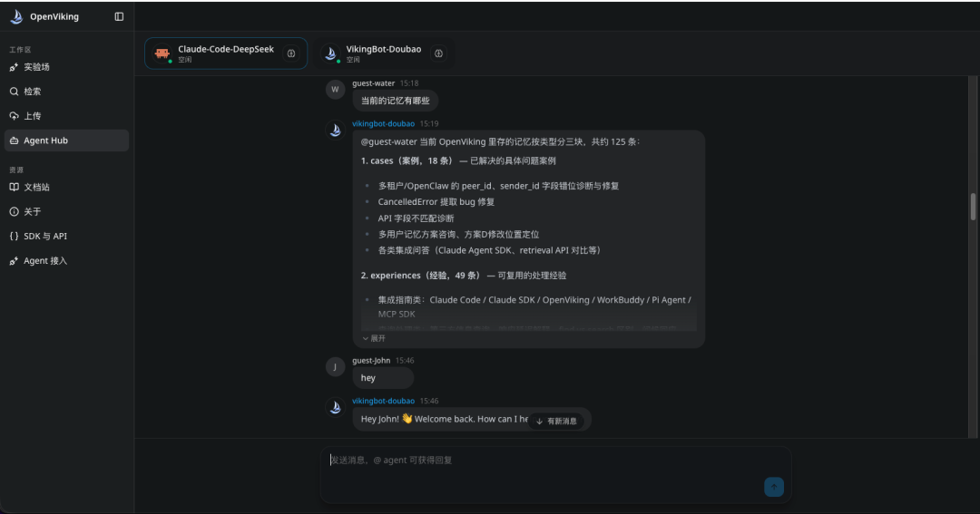This screenshot has height=514, width=980.
Task: Switch to the VikingBot-Doubao agent tab
Action: pyautogui.click(x=384, y=53)
